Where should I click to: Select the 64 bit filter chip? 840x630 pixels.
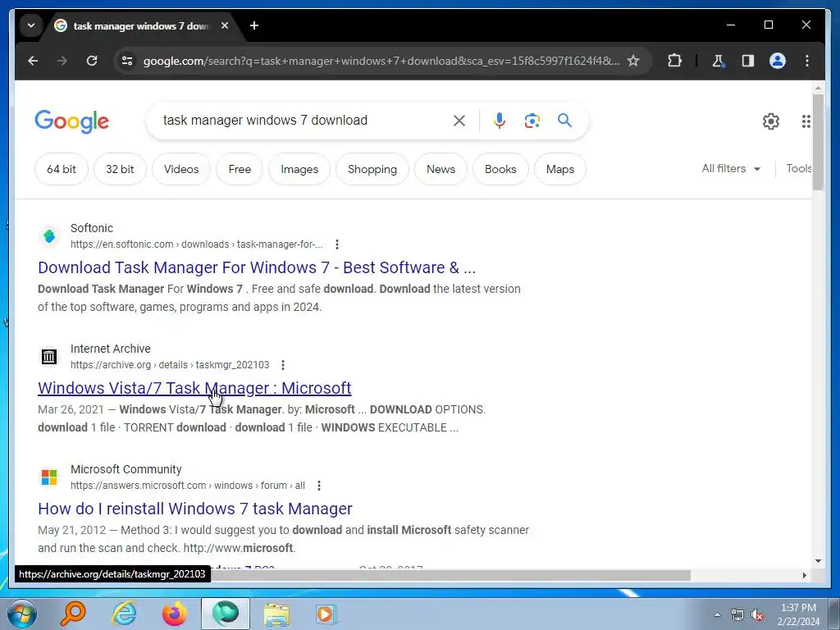coord(61,169)
